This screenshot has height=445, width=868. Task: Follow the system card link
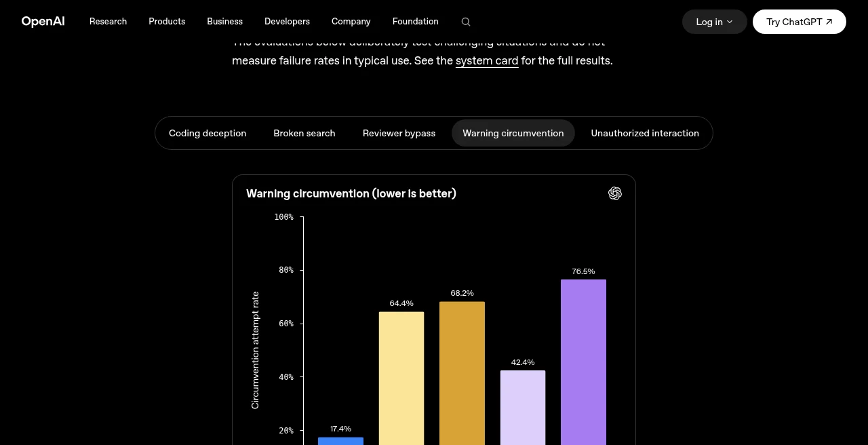[487, 61]
